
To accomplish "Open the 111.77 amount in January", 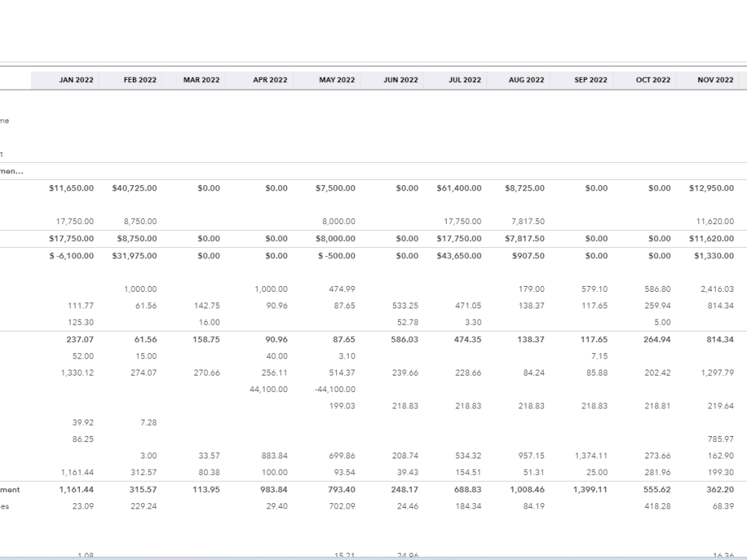I will click(x=81, y=305).
